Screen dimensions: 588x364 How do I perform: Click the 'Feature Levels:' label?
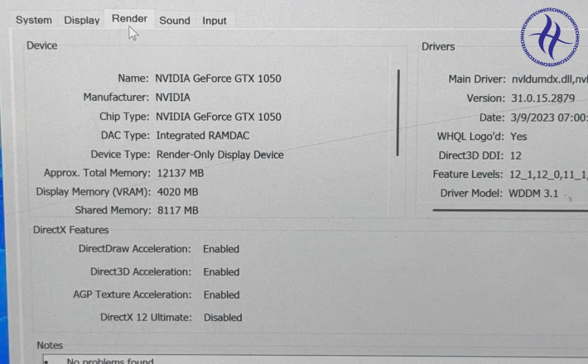[468, 175]
